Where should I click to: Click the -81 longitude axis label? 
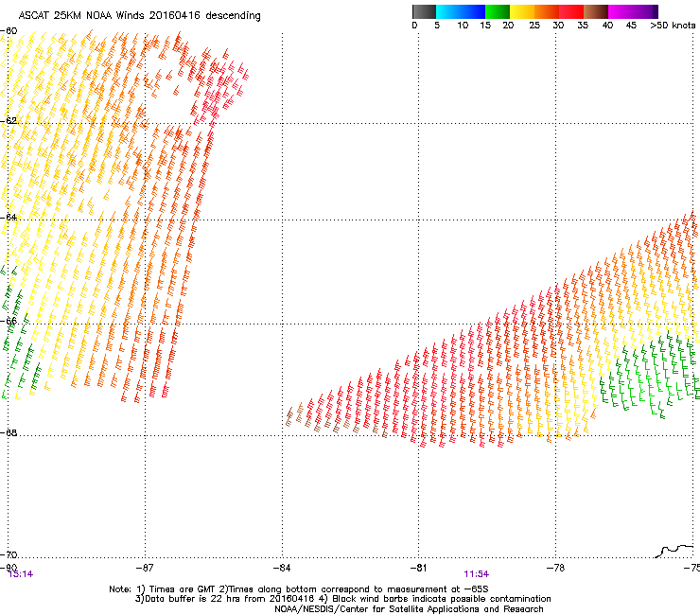click(418, 568)
